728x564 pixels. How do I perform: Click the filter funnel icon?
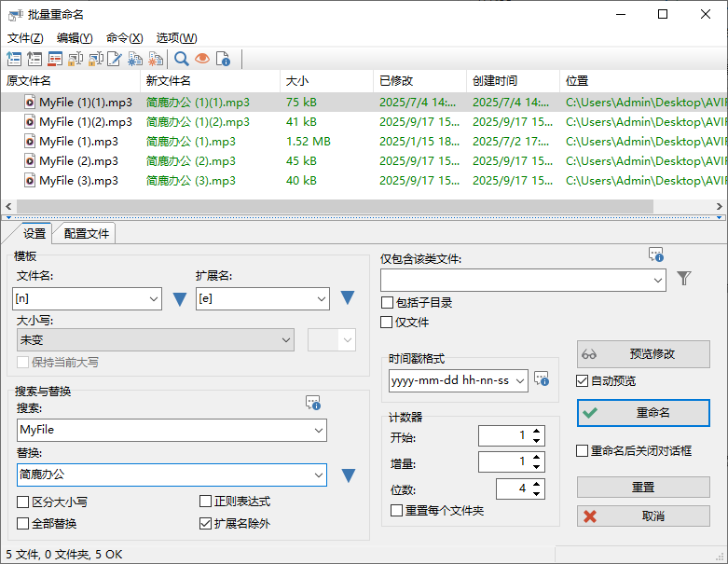tap(684, 279)
